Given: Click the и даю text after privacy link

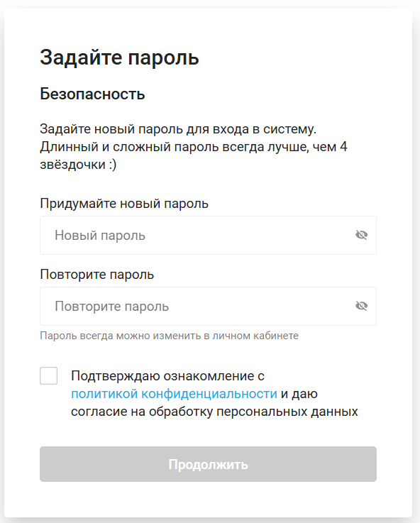Looking at the screenshot, I should coord(299,394).
